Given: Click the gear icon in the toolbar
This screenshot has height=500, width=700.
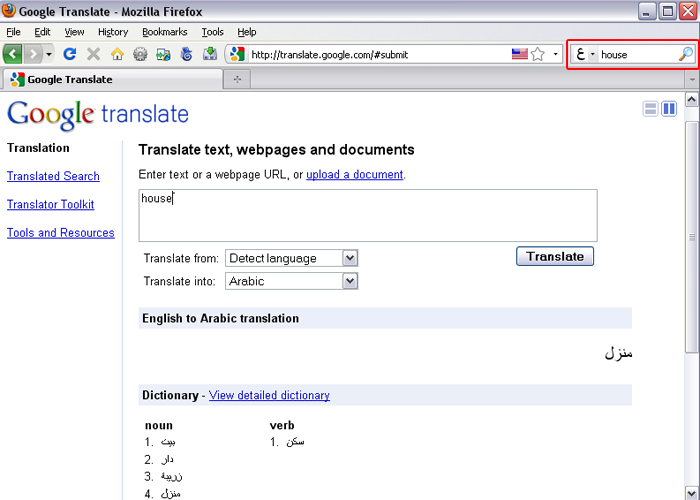Looking at the screenshot, I should click(x=140, y=54).
